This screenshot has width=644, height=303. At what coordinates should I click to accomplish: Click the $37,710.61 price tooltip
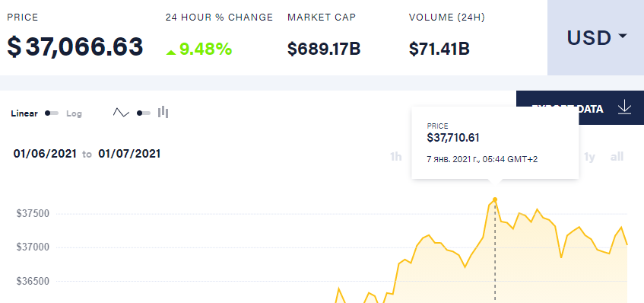tap(495, 142)
